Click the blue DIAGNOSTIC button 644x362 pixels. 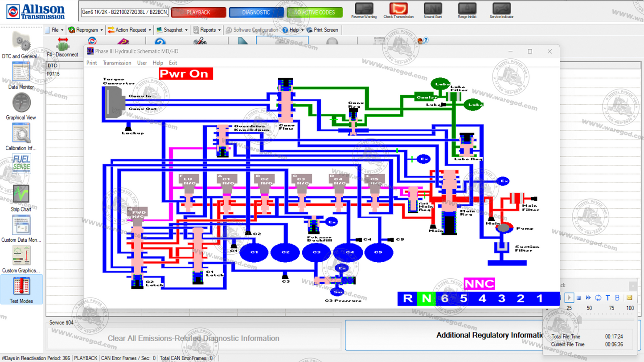(x=256, y=12)
